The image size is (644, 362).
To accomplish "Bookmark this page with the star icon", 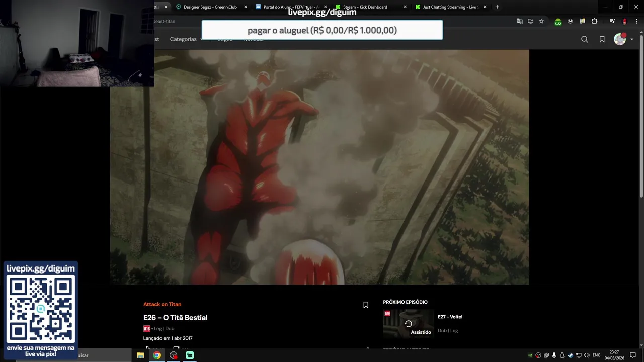I will pyautogui.click(x=541, y=21).
